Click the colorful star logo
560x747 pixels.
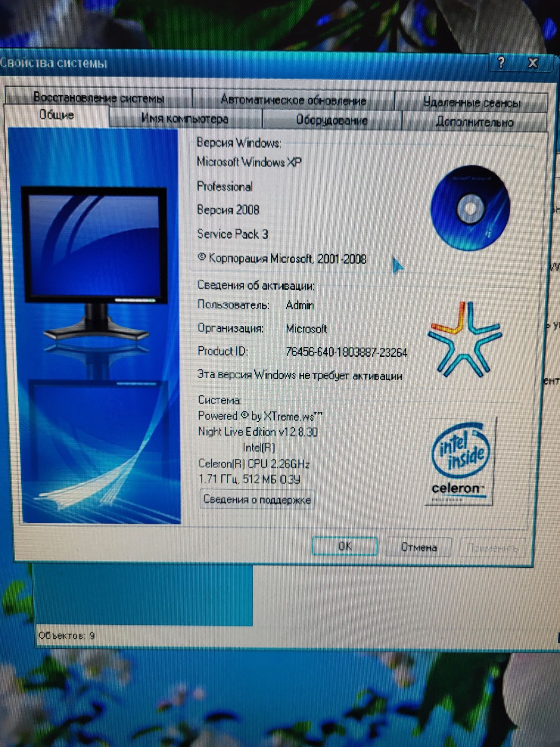(x=465, y=339)
